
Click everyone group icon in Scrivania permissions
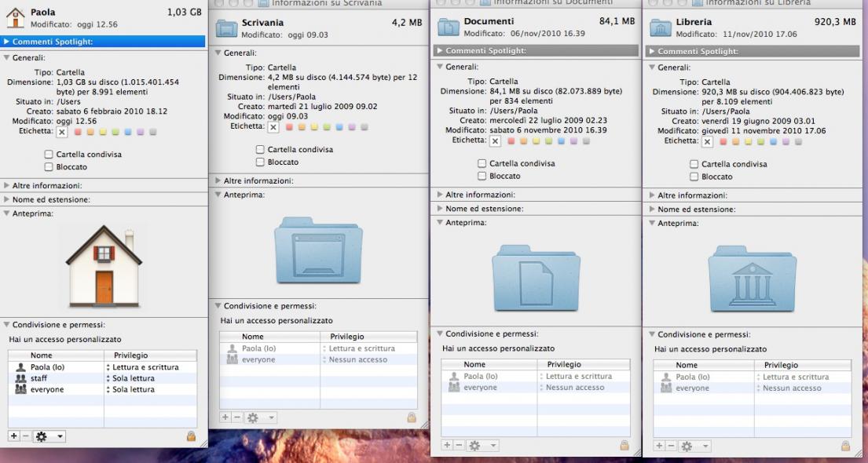tap(232, 359)
